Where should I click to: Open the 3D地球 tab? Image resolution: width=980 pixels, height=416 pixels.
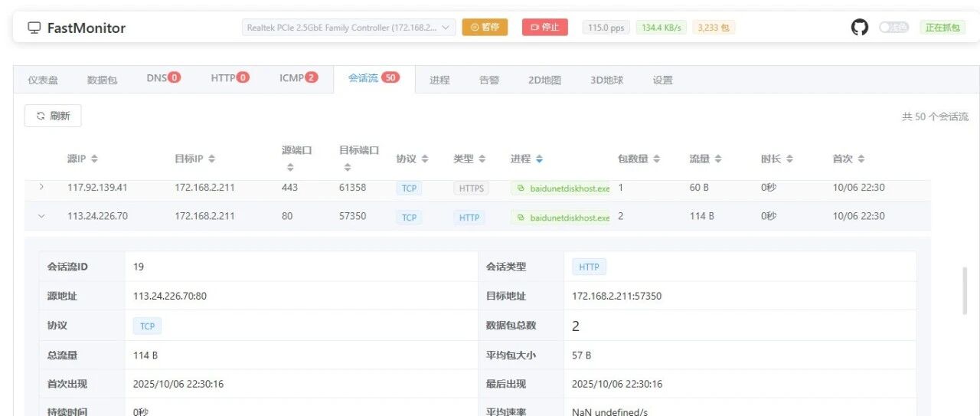click(x=606, y=80)
